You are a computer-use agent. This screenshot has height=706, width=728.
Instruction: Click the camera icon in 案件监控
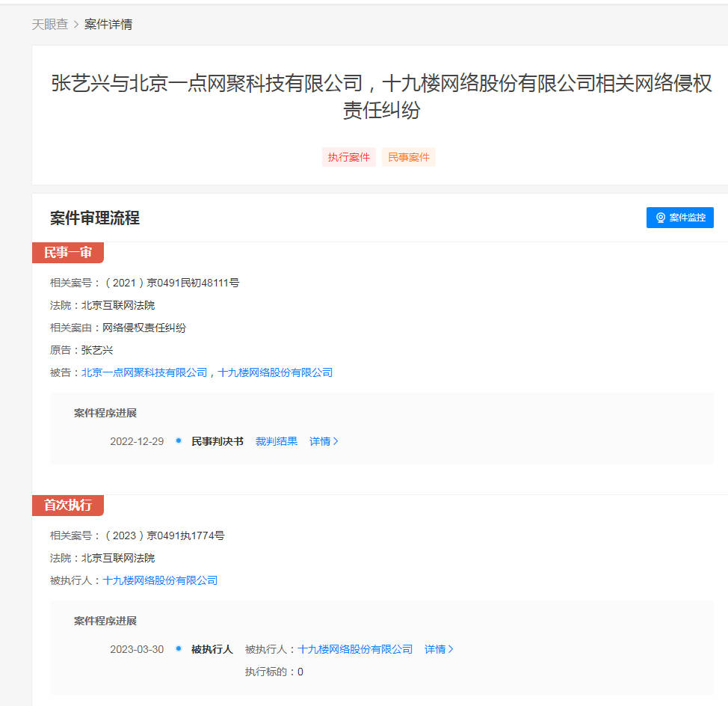[x=660, y=218]
